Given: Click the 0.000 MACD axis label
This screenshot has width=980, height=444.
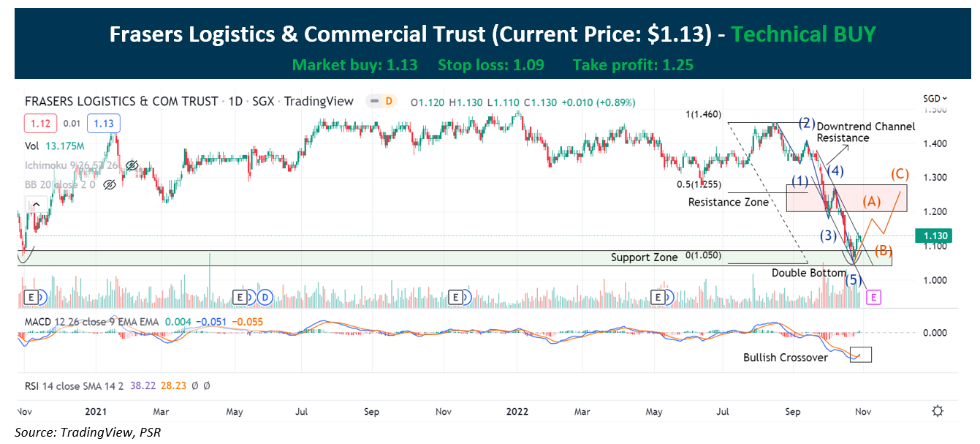Looking at the screenshot, I should 934,333.
